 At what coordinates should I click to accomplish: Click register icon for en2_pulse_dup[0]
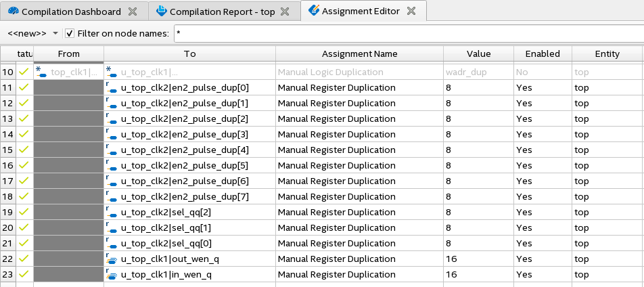112,88
